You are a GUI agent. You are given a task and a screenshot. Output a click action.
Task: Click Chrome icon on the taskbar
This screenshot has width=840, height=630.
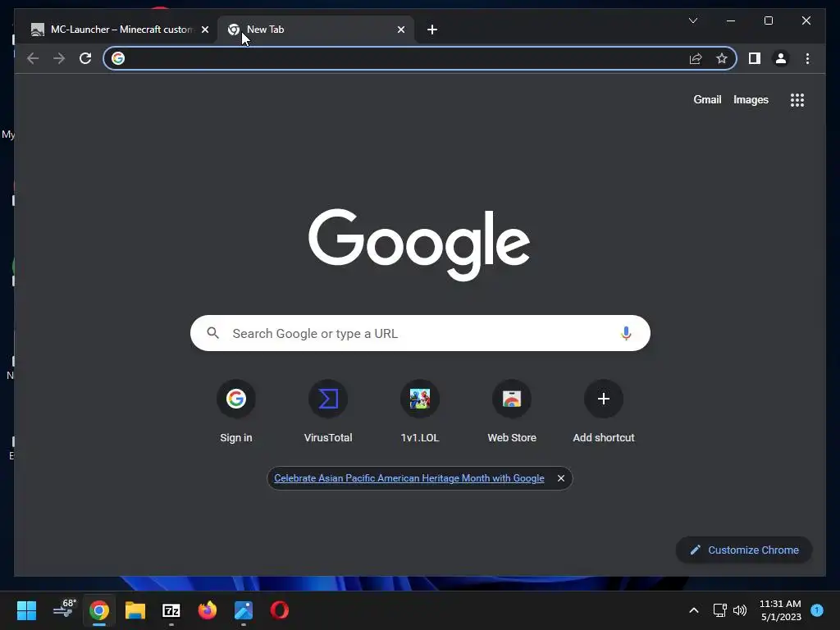click(x=99, y=610)
